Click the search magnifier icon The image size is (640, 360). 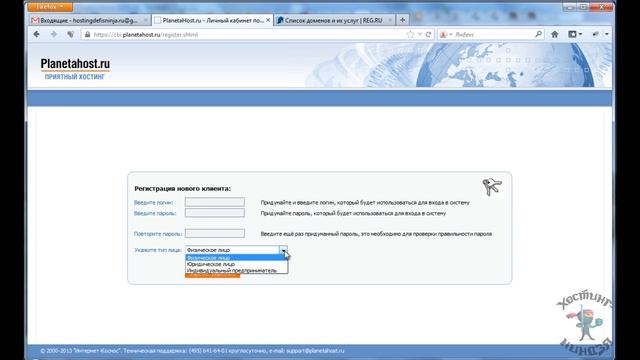538,35
